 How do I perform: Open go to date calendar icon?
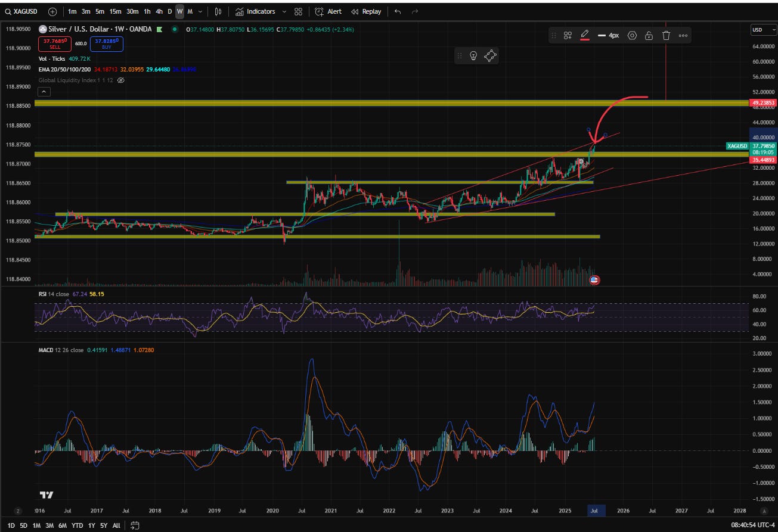tap(135, 525)
